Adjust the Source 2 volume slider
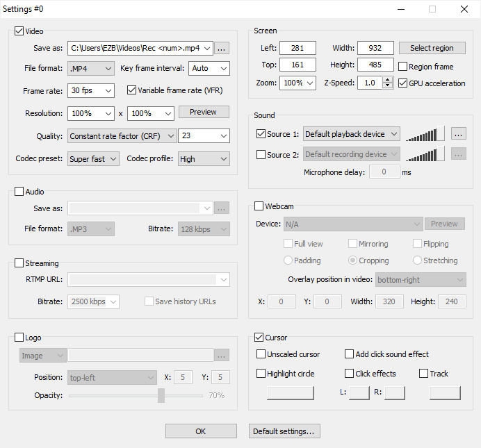This screenshot has width=481, height=448. click(x=425, y=154)
